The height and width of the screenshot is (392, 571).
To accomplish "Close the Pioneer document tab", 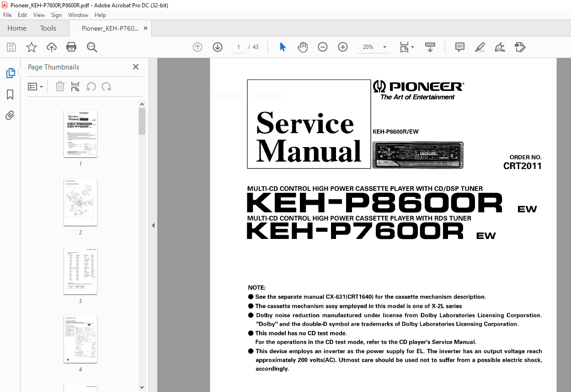I will click(145, 28).
